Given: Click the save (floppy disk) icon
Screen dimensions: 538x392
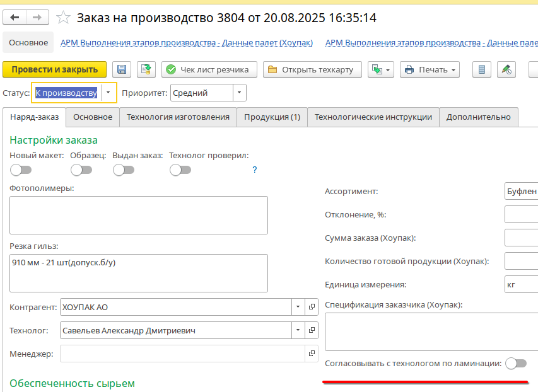Looking at the screenshot, I should pos(122,69).
